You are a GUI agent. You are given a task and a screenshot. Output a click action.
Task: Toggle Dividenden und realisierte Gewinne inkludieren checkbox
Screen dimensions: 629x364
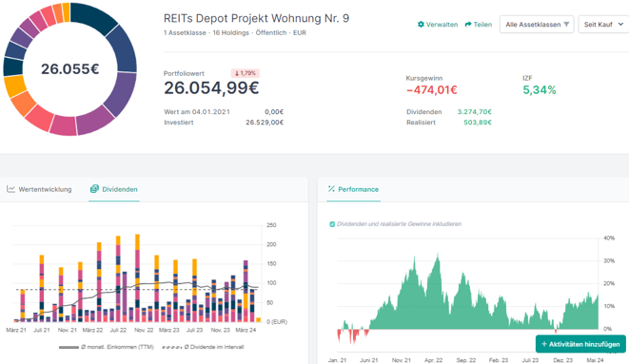click(332, 224)
